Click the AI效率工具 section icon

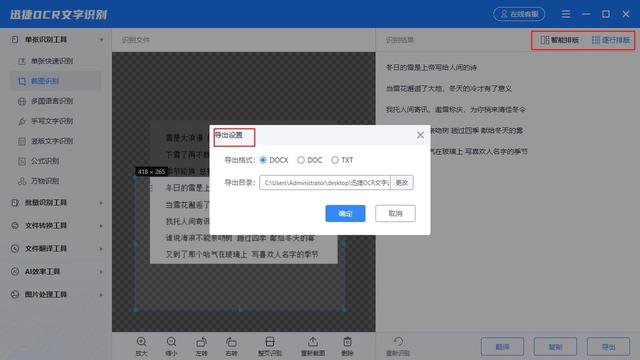coord(15,271)
